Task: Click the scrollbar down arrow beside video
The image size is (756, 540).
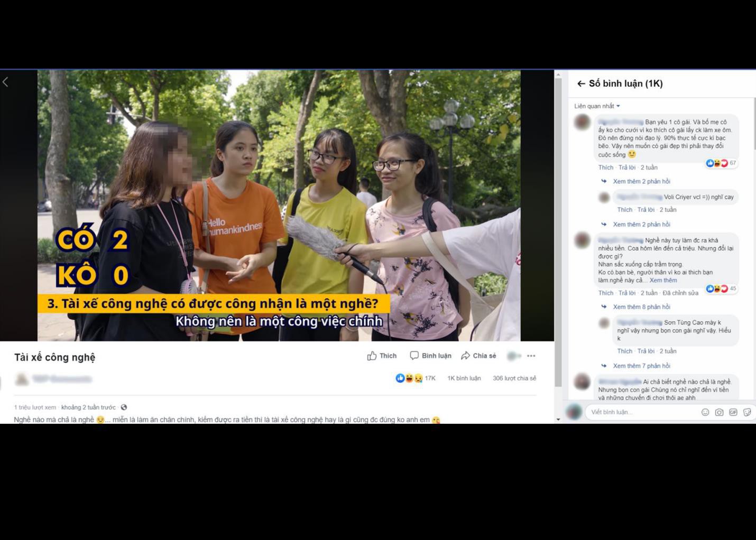Action: tap(558, 420)
